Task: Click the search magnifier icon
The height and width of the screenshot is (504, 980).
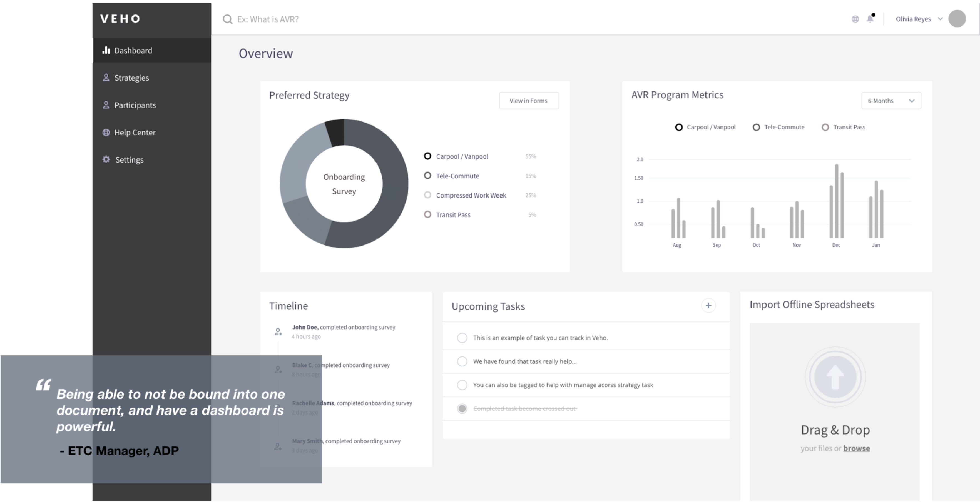Action: click(227, 19)
